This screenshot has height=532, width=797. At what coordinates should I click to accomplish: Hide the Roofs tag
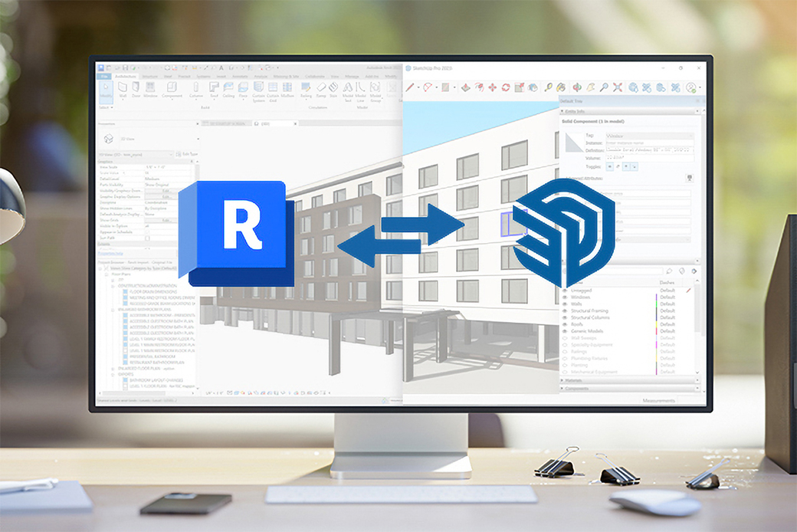tap(565, 324)
